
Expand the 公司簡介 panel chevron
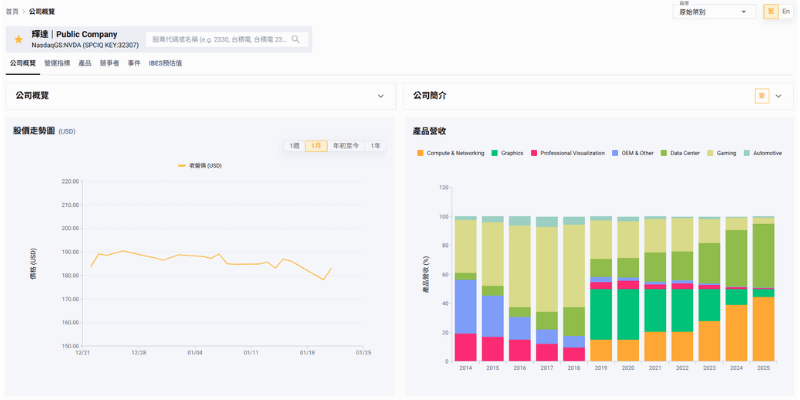pos(778,96)
